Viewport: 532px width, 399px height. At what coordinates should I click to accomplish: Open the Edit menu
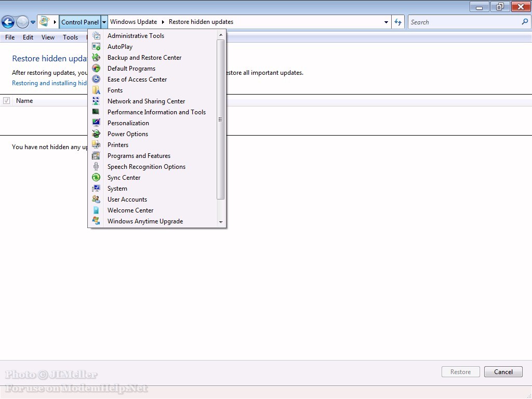(28, 37)
